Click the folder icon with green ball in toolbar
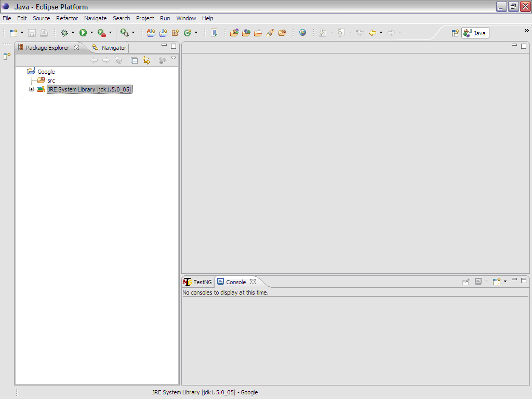Image resolution: width=532 pixels, height=399 pixels. click(246, 33)
